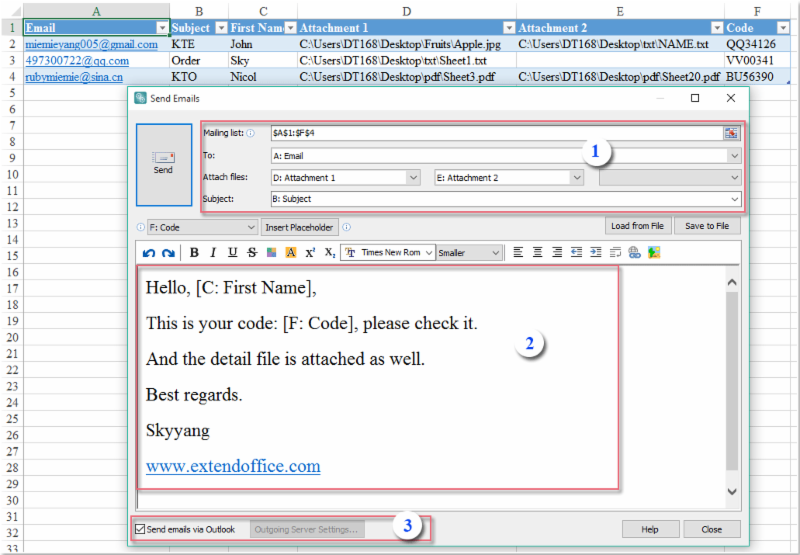Toggle italic formatting
The image size is (800, 555).
coord(213,253)
